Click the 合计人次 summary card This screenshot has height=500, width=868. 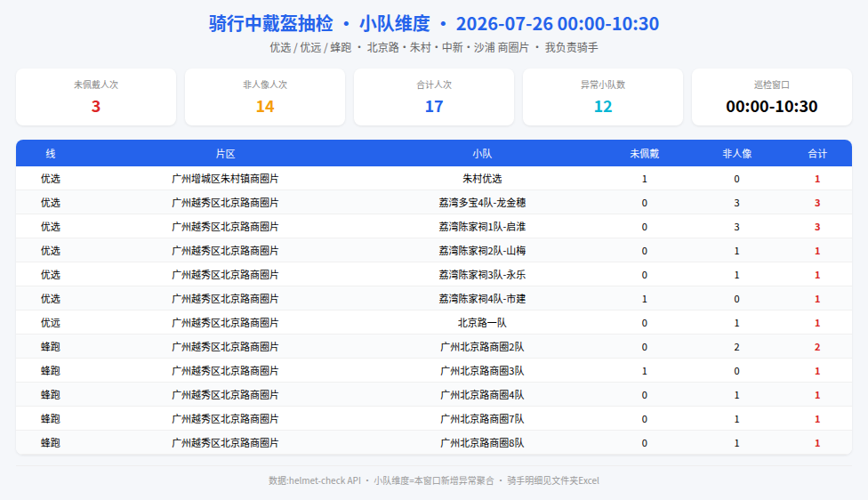434,97
